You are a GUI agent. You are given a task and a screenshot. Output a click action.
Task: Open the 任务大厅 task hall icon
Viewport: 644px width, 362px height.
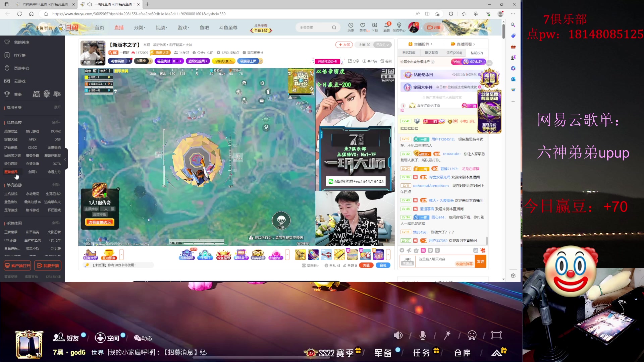pos(90,254)
